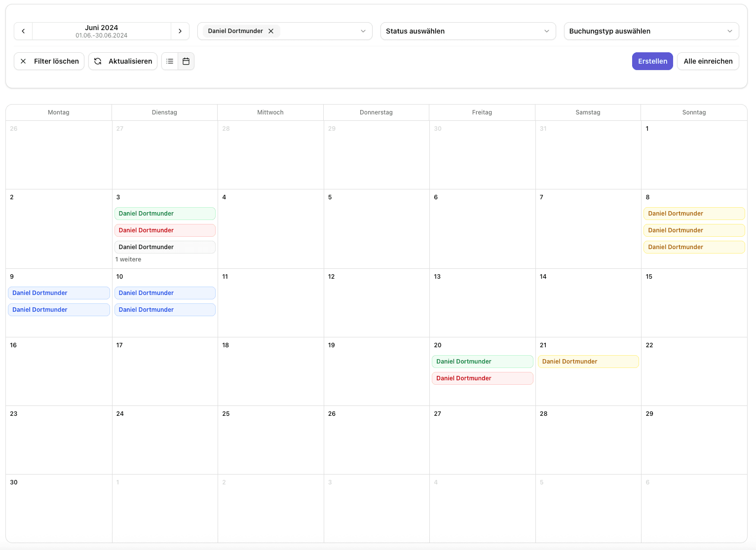The width and height of the screenshot is (756, 550).
Task: Go to next month with right chevron
Action: (180, 31)
